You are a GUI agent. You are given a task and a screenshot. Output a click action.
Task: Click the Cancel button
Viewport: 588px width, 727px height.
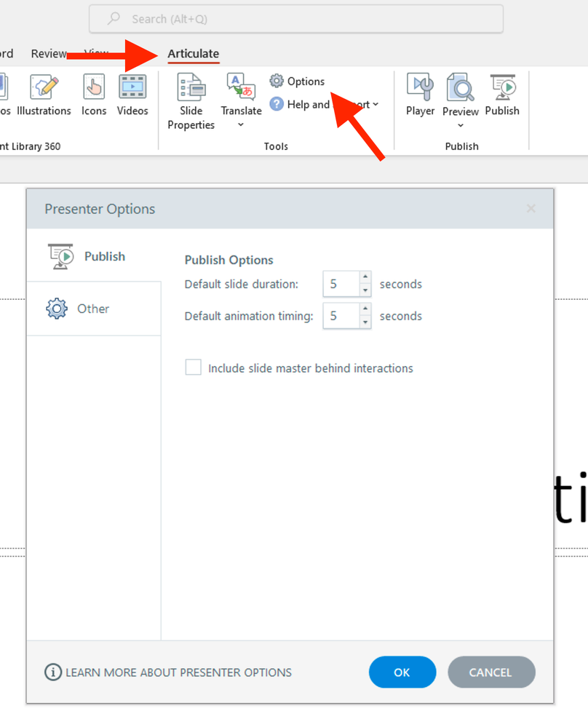click(491, 672)
